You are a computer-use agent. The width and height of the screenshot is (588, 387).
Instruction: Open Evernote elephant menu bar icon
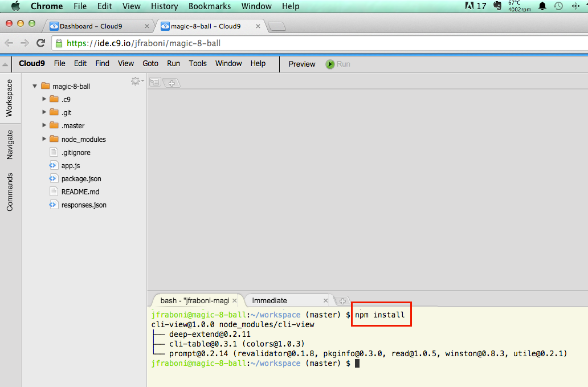[497, 6]
